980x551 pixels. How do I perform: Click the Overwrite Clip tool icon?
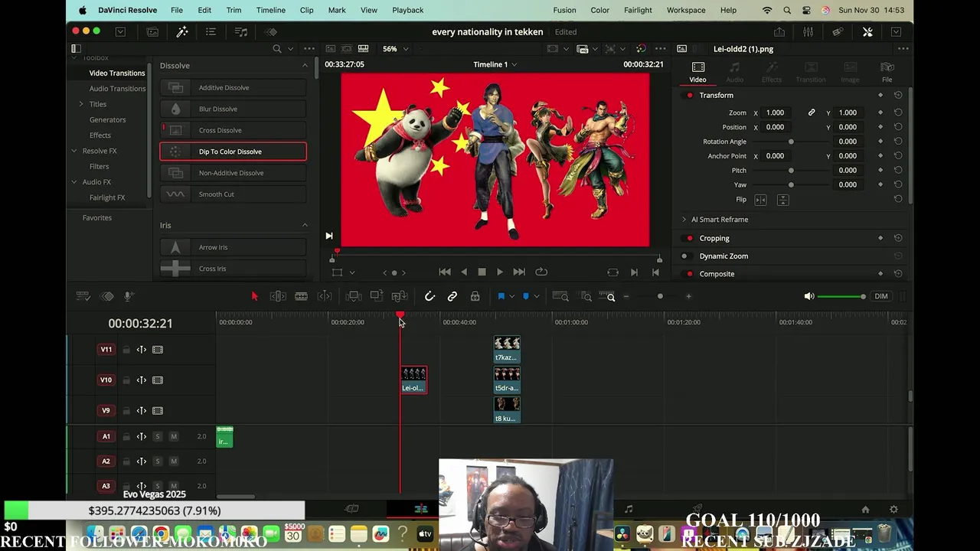[376, 296]
